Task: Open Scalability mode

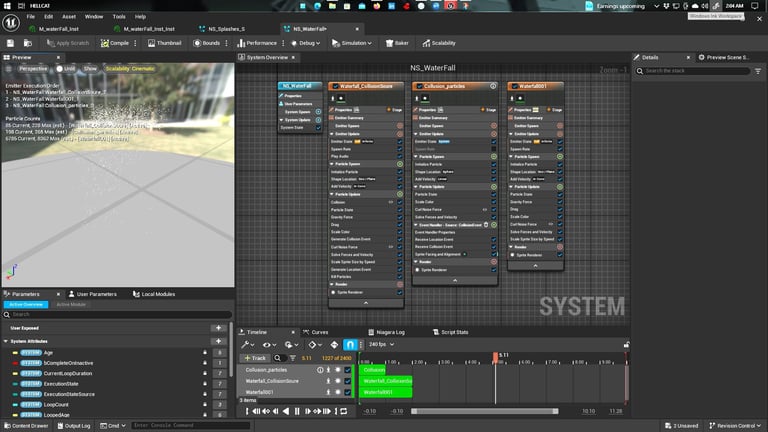Action: click(x=439, y=43)
